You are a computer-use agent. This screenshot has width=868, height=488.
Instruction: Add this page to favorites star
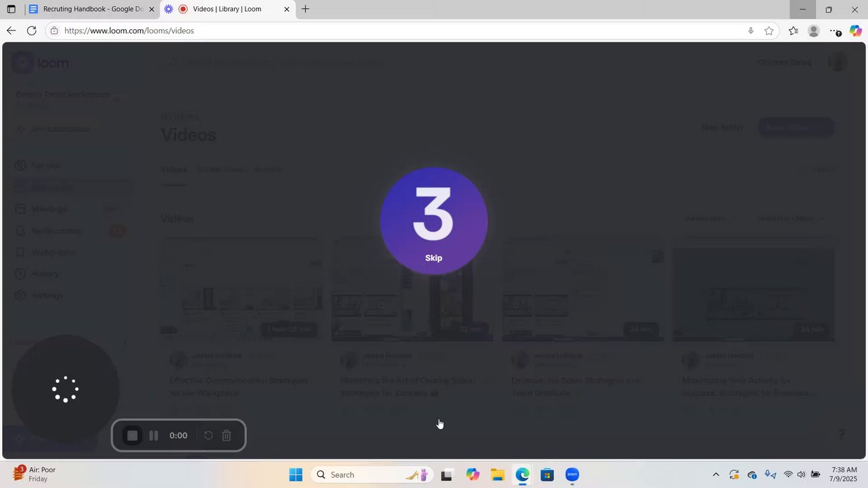click(x=769, y=30)
